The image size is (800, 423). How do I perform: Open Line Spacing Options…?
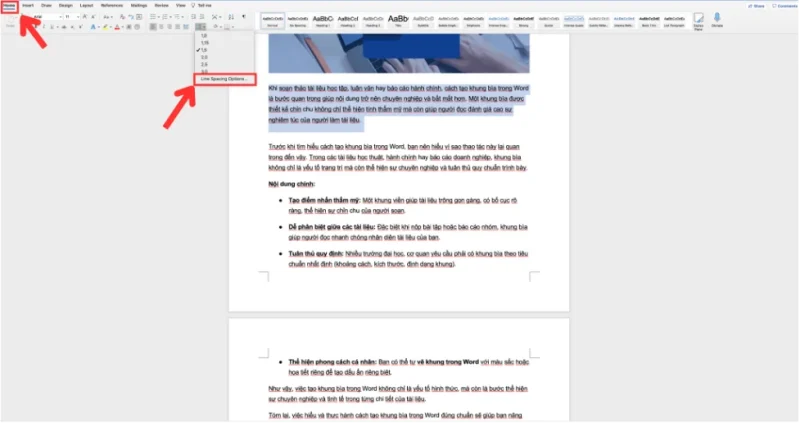click(x=224, y=79)
